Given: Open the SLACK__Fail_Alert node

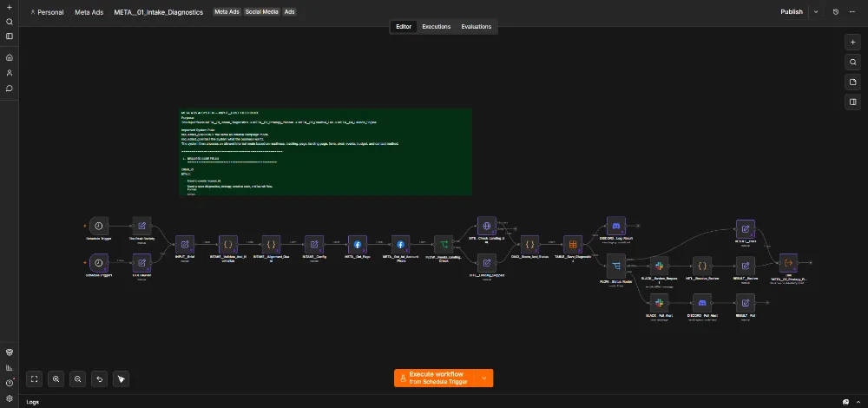Looking at the screenshot, I should point(660,303).
